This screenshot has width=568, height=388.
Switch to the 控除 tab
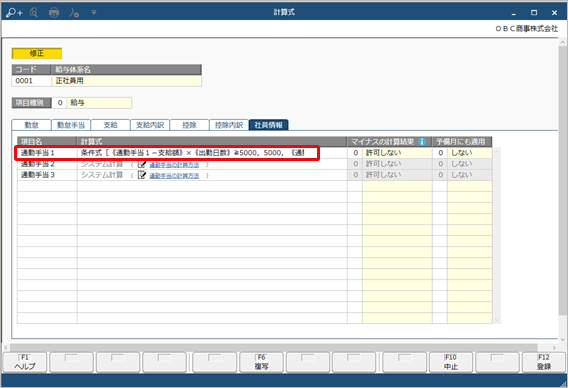189,125
